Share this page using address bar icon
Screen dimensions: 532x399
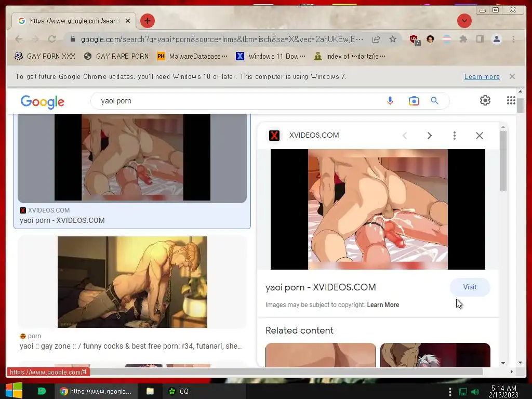tap(376, 39)
